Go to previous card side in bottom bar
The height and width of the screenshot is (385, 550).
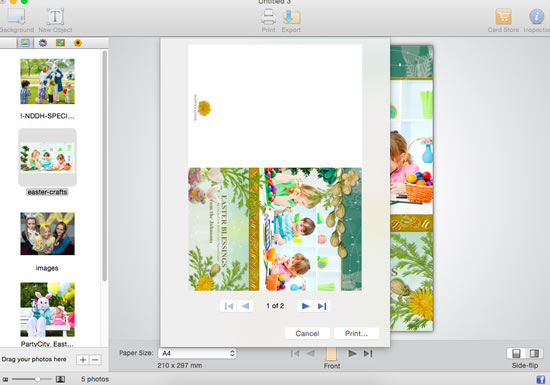[x=311, y=353]
